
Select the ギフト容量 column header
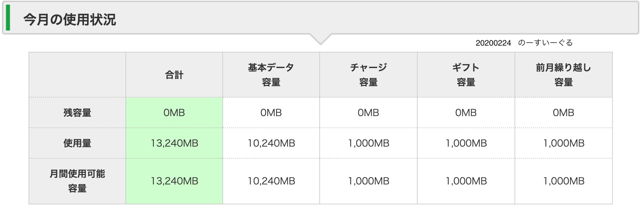(466, 75)
